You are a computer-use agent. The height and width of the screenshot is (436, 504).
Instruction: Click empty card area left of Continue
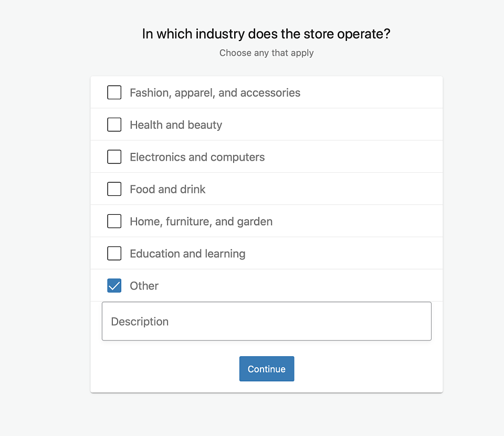164,369
